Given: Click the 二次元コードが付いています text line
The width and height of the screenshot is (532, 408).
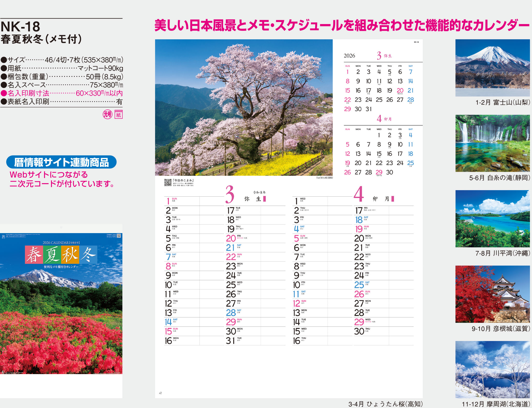Looking at the screenshot, I should 62,184.
